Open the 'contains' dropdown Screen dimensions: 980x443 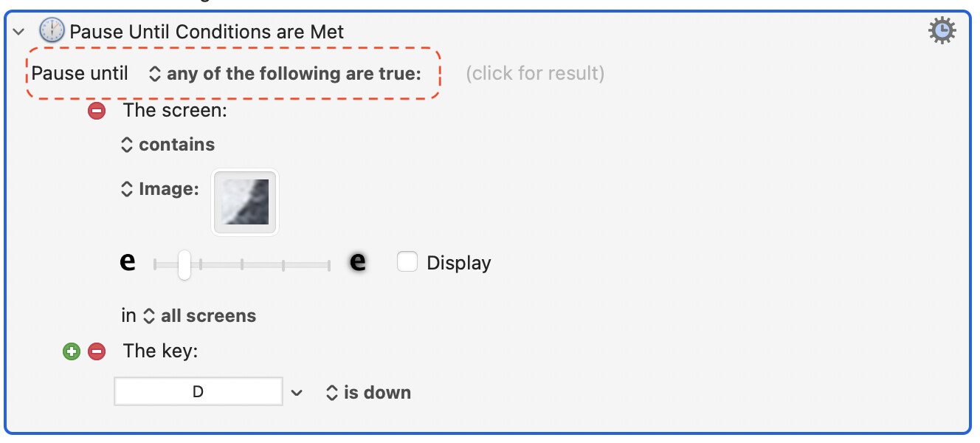click(168, 145)
